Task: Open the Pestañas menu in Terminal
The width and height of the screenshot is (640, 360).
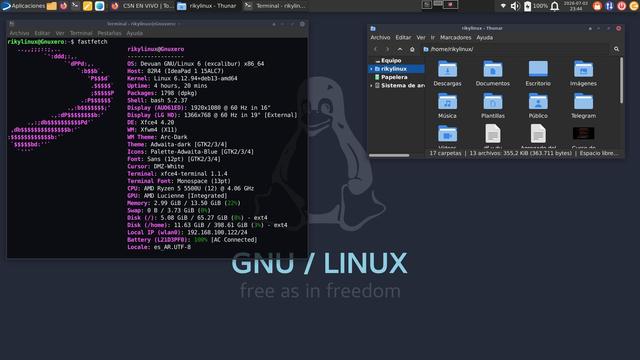Action: coord(109,33)
